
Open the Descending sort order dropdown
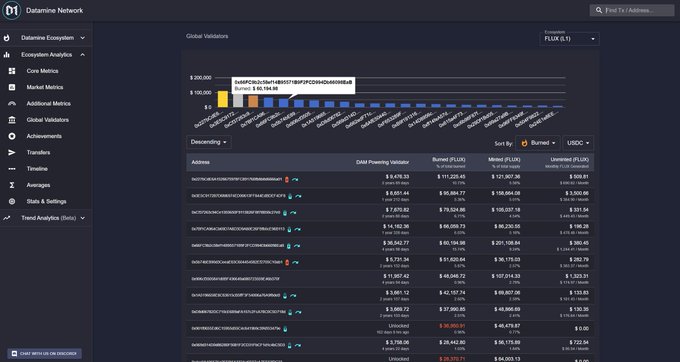209,142
